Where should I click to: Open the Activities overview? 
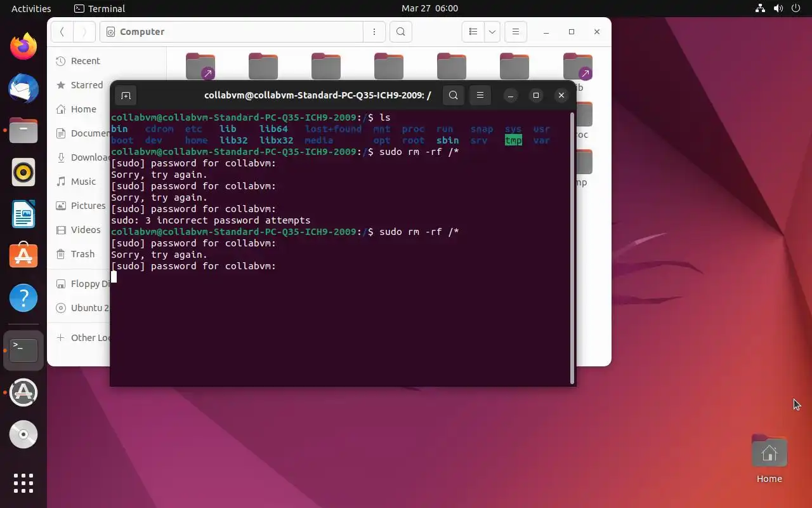(x=31, y=8)
